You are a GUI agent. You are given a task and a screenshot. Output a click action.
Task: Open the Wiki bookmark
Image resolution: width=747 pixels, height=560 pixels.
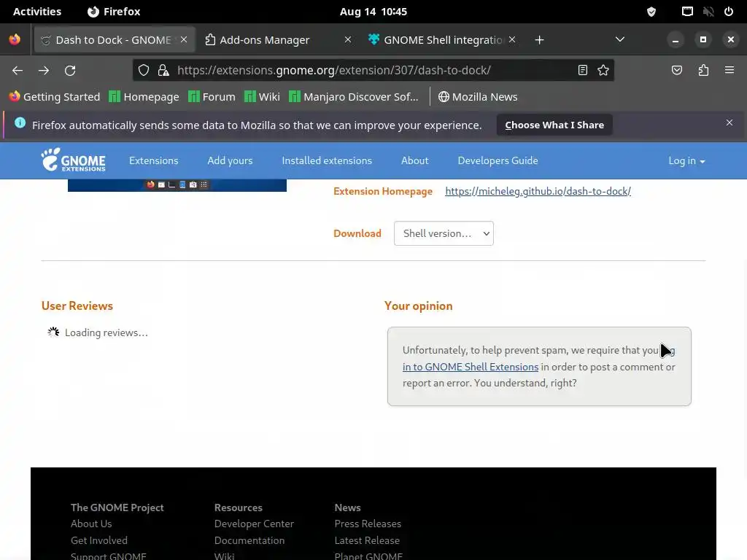(262, 97)
